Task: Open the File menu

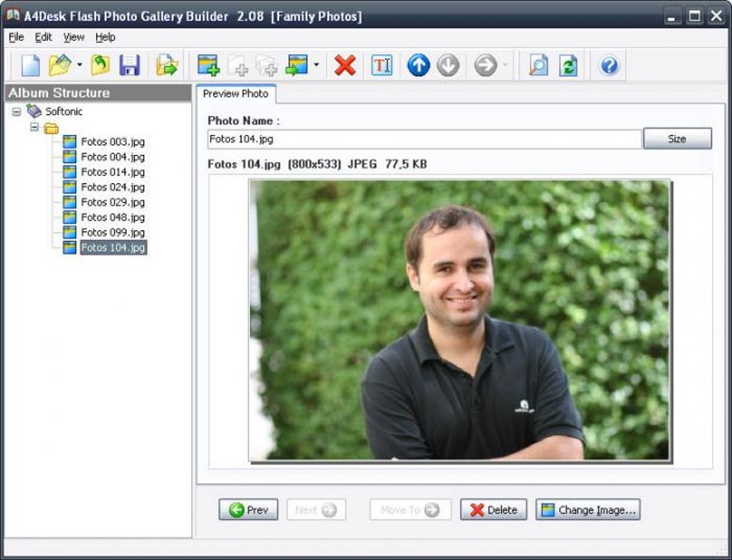Action: (15, 37)
